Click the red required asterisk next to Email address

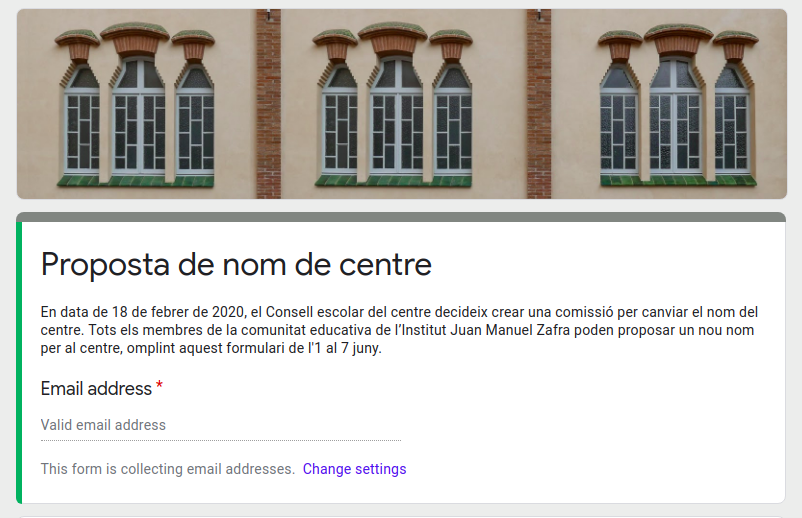(x=159, y=387)
